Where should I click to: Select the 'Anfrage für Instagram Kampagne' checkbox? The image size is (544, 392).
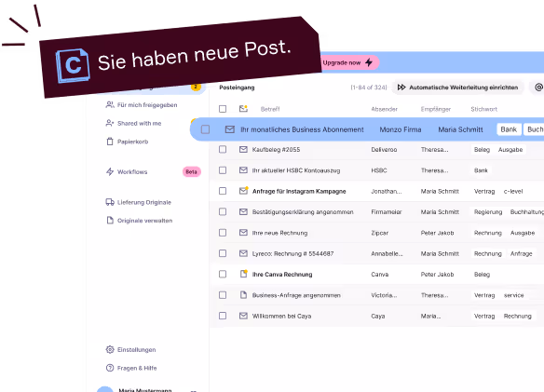point(223,191)
